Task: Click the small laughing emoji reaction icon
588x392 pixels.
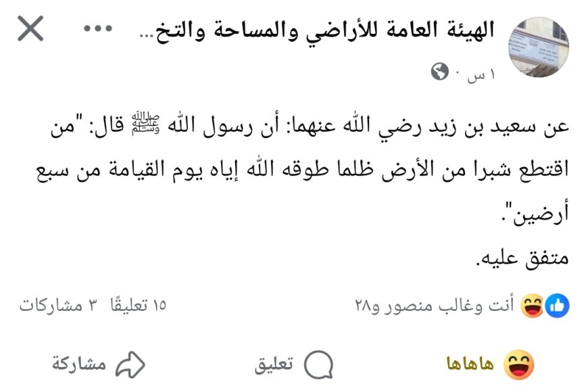Action: 533,305
